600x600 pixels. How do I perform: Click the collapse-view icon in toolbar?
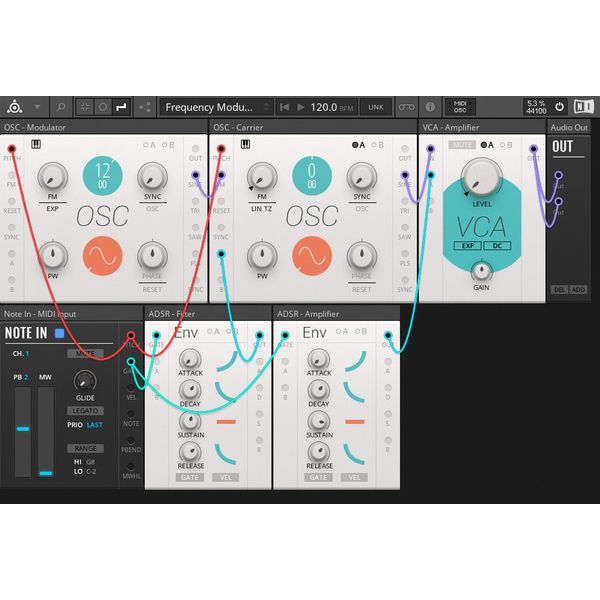[x=85, y=107]
